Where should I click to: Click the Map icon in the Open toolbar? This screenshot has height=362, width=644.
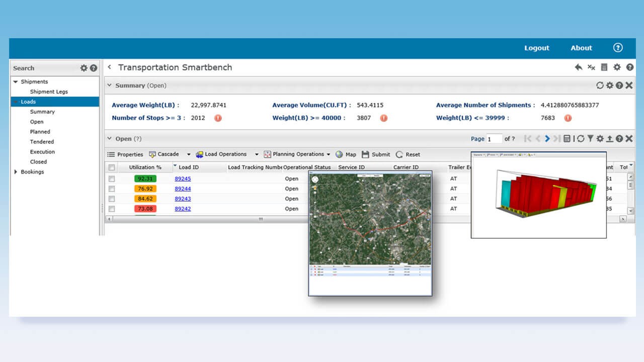(340, 154)
